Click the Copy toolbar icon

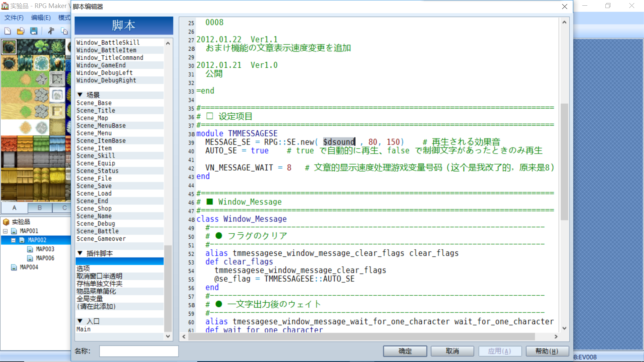coord(64,31)
